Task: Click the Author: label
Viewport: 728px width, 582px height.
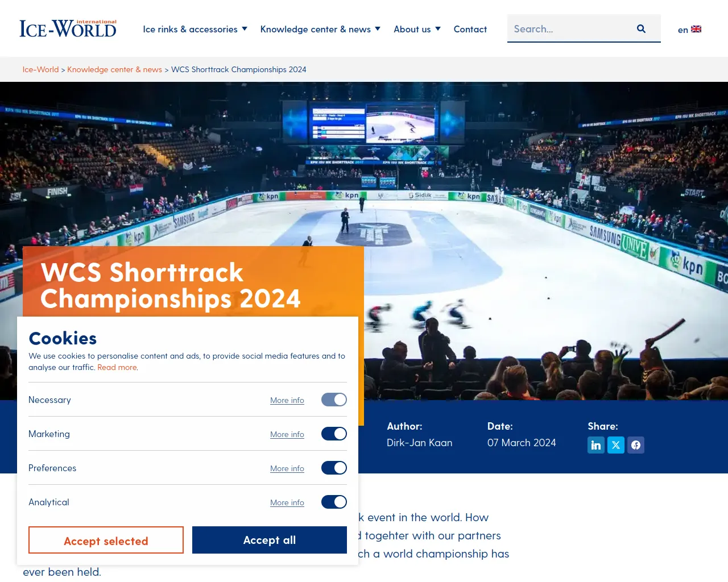Action: click(x=404, y=426)
